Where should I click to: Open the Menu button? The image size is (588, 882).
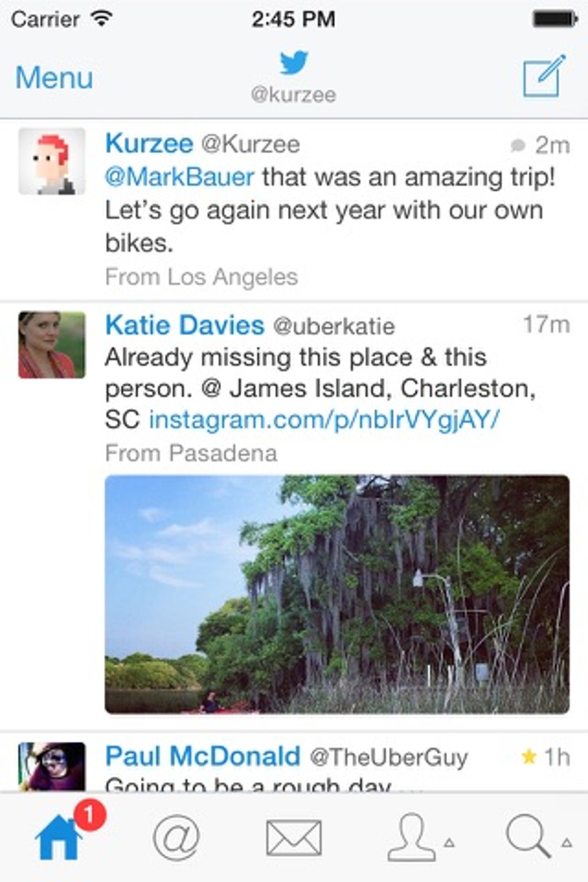[x=54, y=78]
